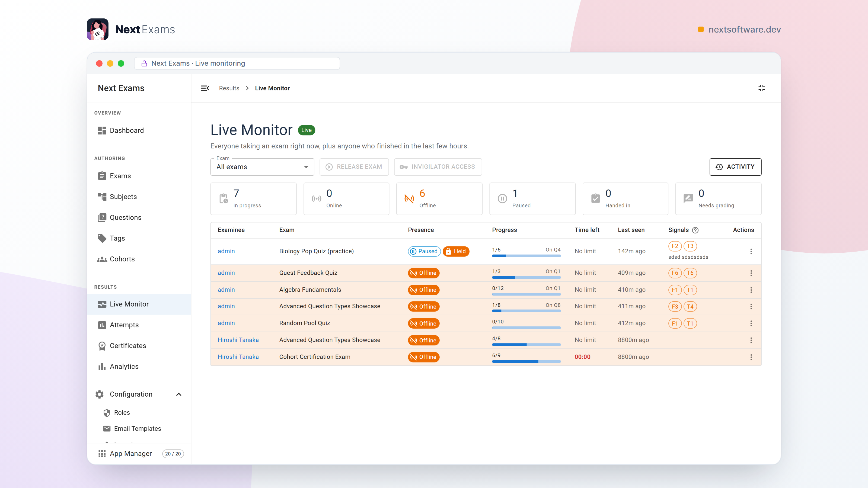Click the Results breadcrumb

coord(229,88)
